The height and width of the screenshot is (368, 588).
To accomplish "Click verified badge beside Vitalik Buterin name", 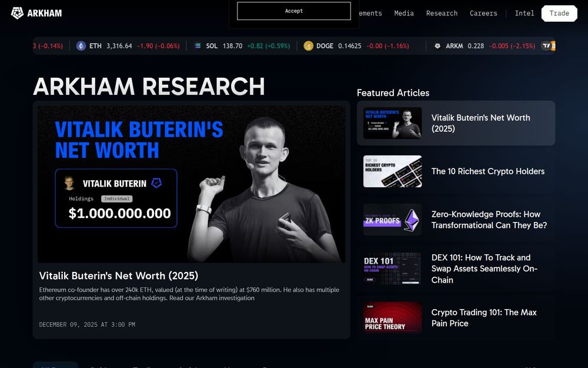I will [156, 183].
